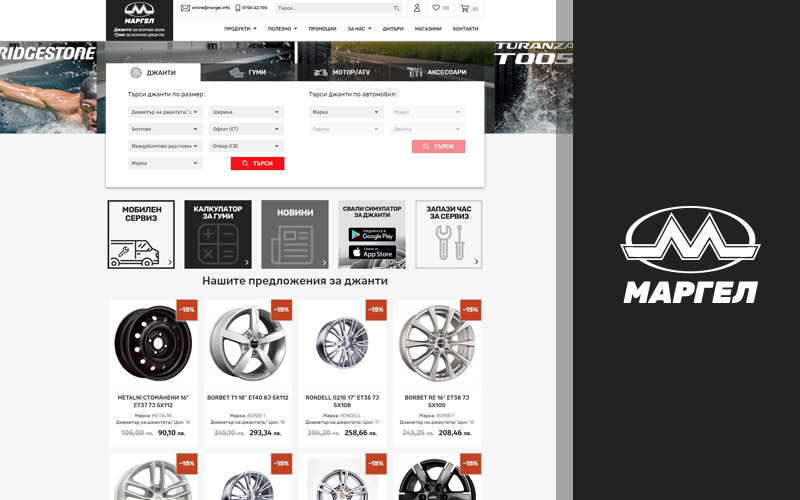
Task: Open the Промоции menu item
Action: 322,29
